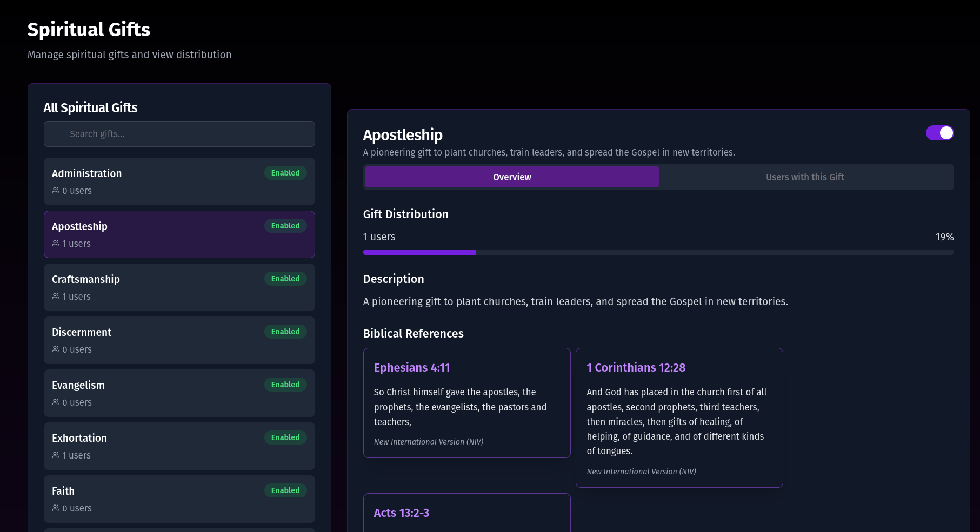Image resolution: width=980 pixels, height=532 pixels.
Task: Click '1 users' text under Exhortation
Action: 76,455
